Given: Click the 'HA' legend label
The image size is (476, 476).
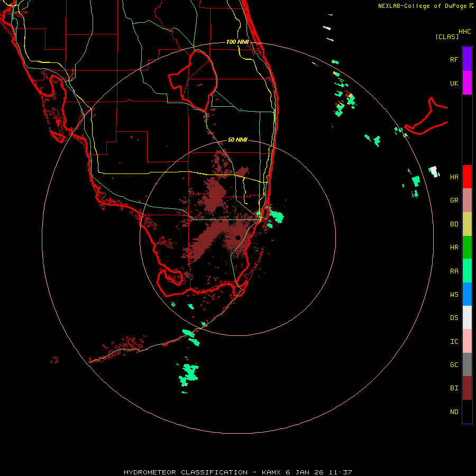Looking at the screenshot, I should tap(454, 177).
